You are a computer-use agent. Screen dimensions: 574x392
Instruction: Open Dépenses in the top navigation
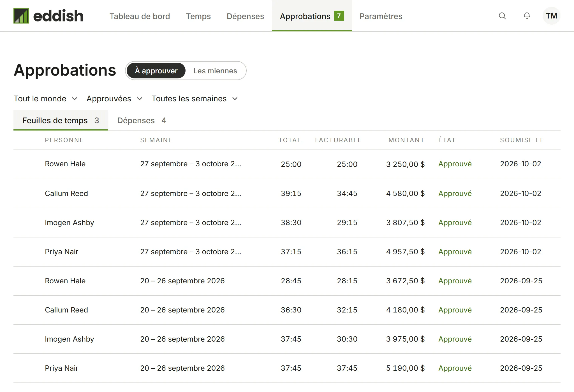[245, 16]
